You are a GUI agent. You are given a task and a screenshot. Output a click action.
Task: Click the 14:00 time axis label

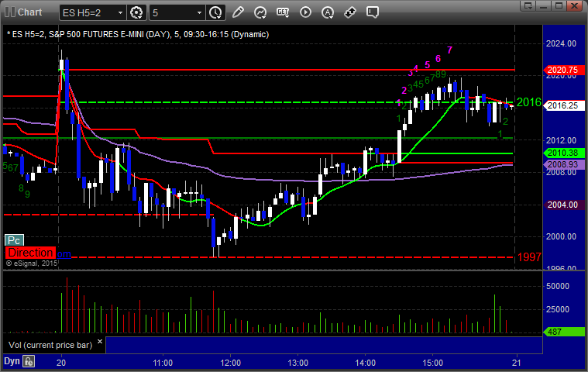pos(365,363)
